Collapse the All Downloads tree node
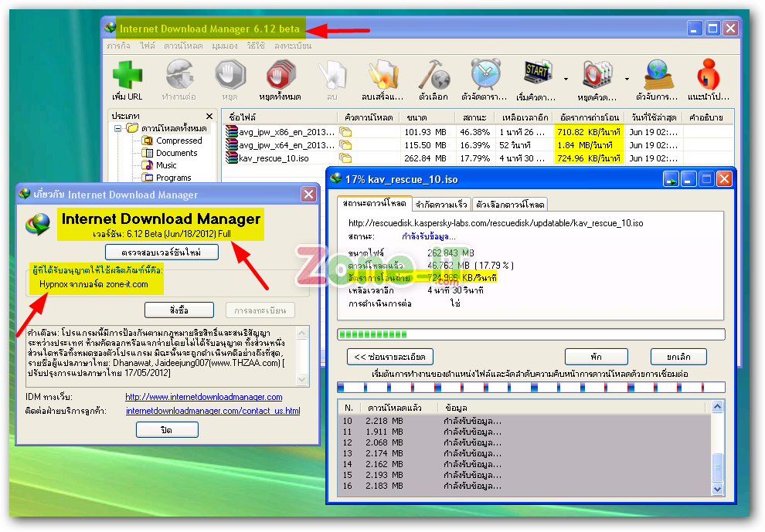The height and width of the screenshot is (532, 765). click(117, 129)
